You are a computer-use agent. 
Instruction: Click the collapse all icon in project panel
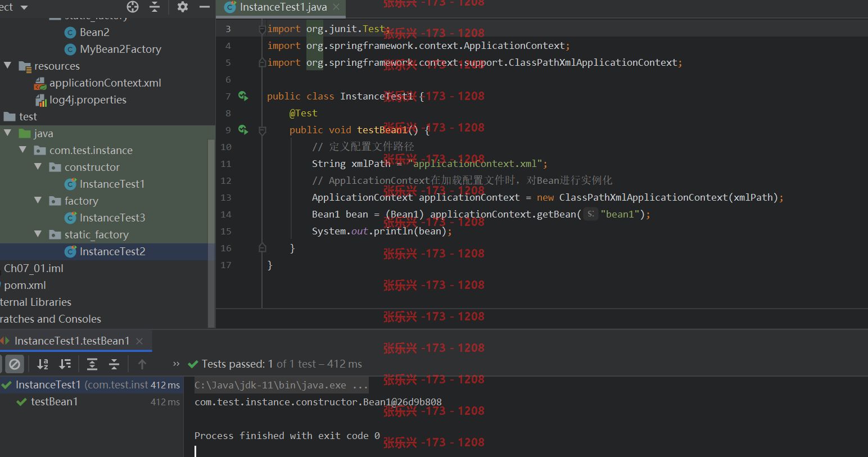click(155, 7)
